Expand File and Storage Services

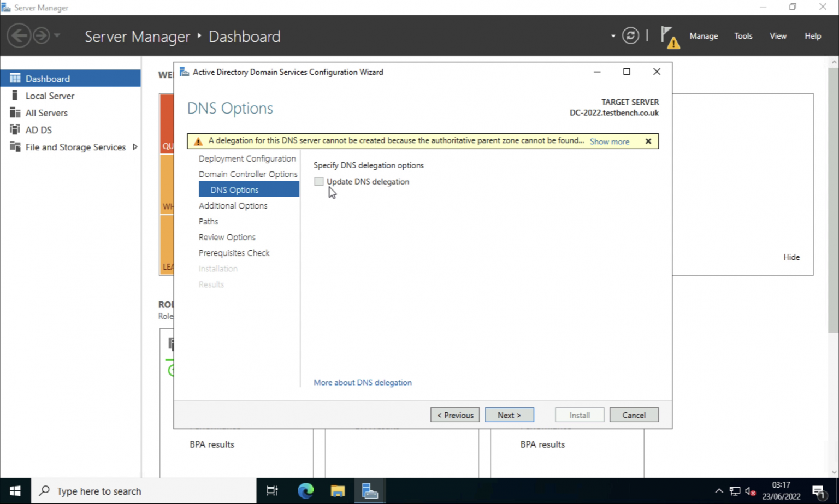coord(74,147)
